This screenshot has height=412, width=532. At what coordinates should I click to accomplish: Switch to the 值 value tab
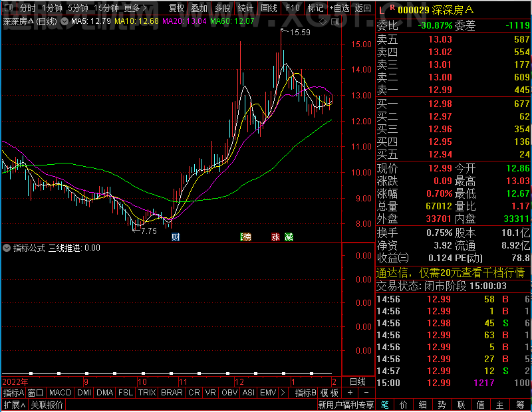pos(480,405)
